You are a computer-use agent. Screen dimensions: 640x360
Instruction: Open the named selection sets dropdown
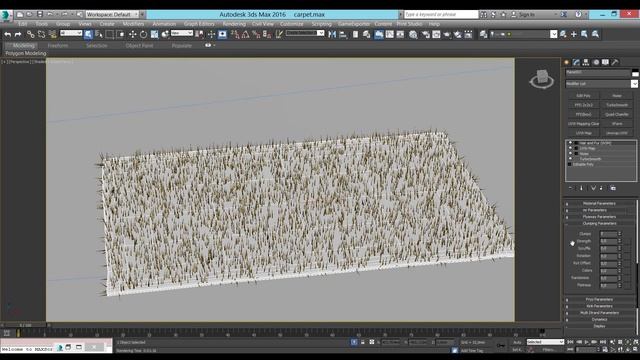tap(305, 33)
